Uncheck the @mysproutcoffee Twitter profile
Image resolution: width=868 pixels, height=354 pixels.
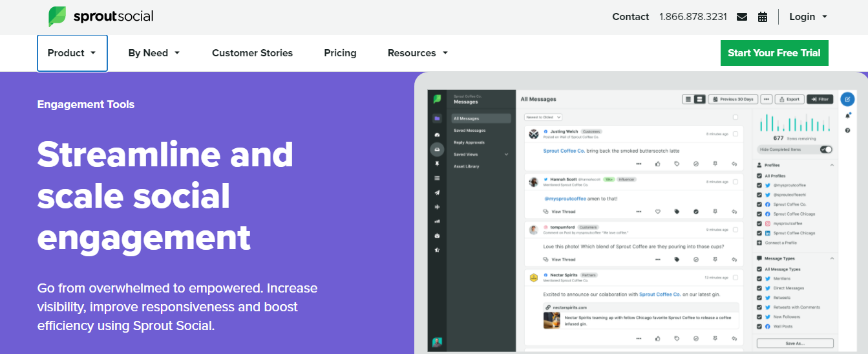(x=759, y=185)
